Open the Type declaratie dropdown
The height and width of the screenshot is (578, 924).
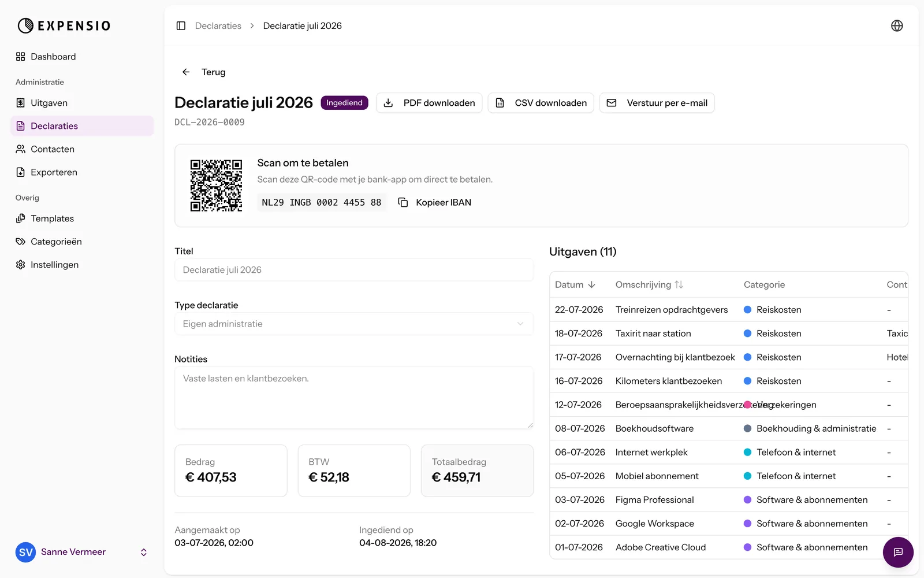[x=354, y=324]
